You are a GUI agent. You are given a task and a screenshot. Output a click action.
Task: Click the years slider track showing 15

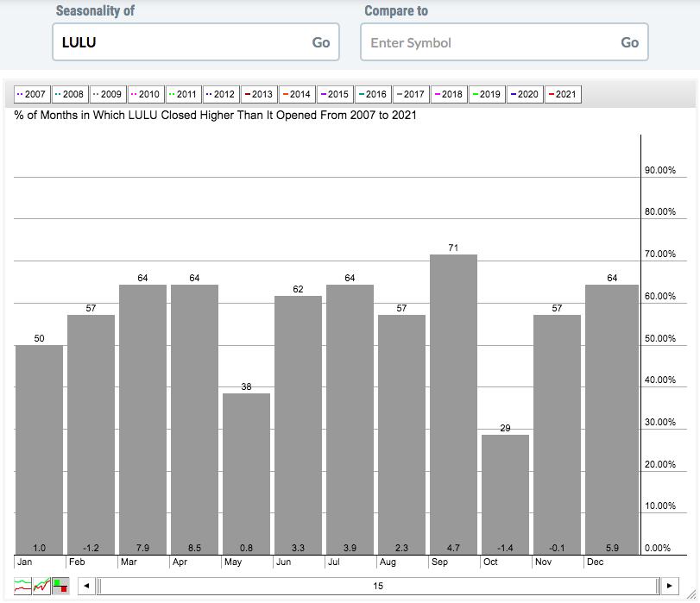pos(377,587)
